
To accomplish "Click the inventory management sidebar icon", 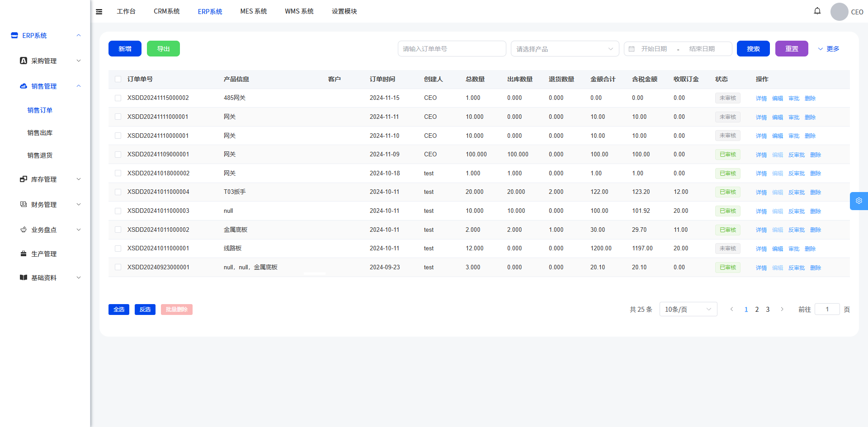I will coord(24,179).
